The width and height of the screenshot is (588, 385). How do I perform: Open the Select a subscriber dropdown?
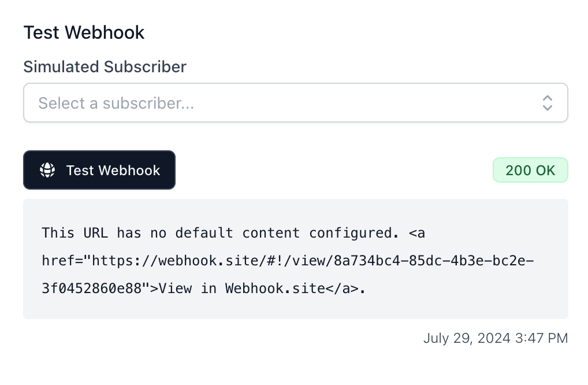click(x=295, y=103)
